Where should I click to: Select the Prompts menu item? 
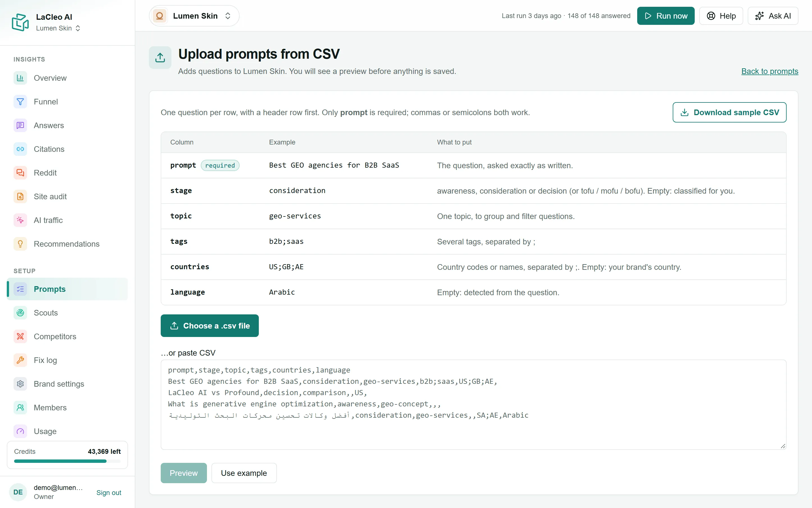pos(67,289)
